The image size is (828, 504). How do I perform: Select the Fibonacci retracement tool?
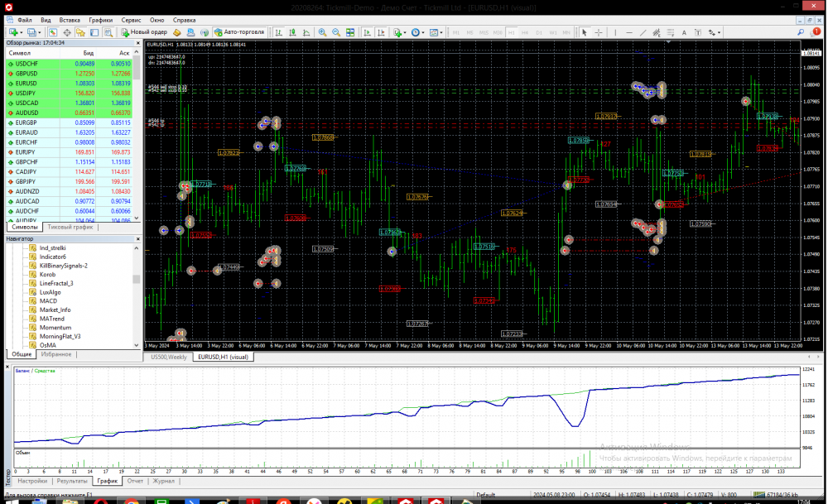[x=670, y=32]
